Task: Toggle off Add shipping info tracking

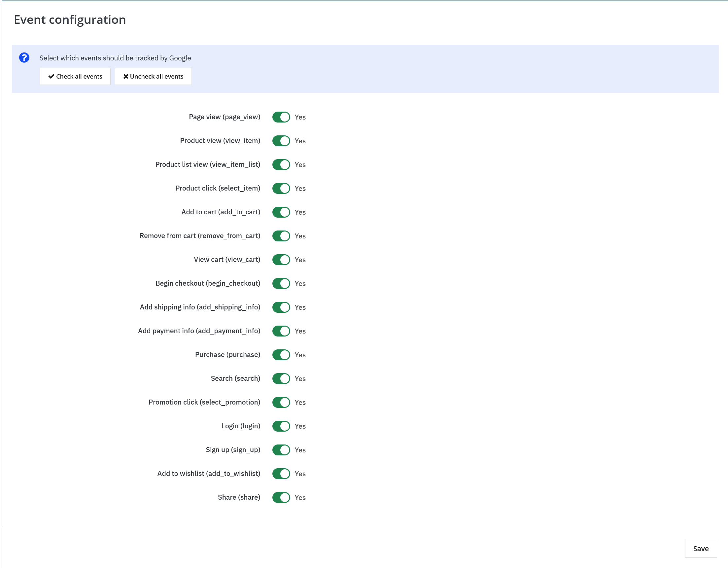Action: point(281,307)
